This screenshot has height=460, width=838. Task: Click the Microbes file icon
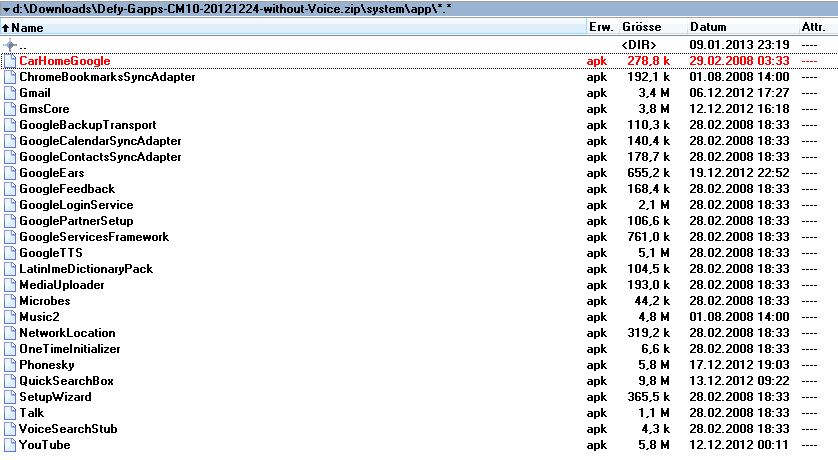coord(10,301)
